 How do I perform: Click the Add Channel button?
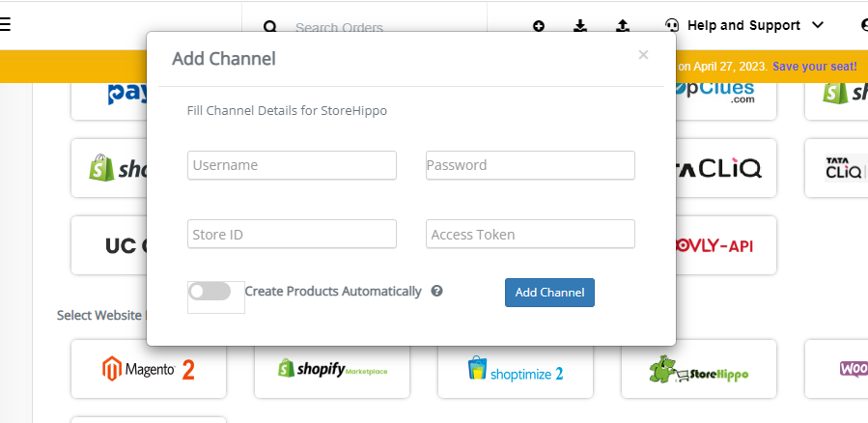coord(549,293)
